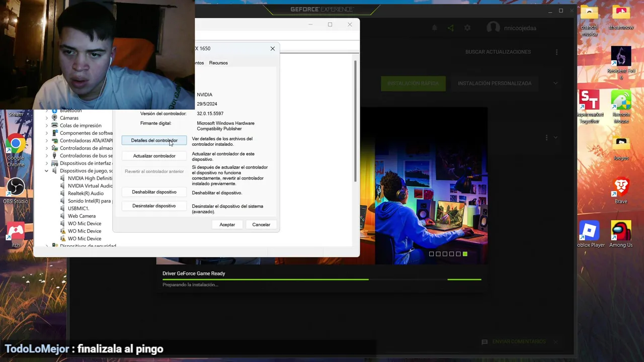Expand the Componentes de software category
The width and height of the screenshot is (644, 362).
pyautogui.click(x=47, y=133)
